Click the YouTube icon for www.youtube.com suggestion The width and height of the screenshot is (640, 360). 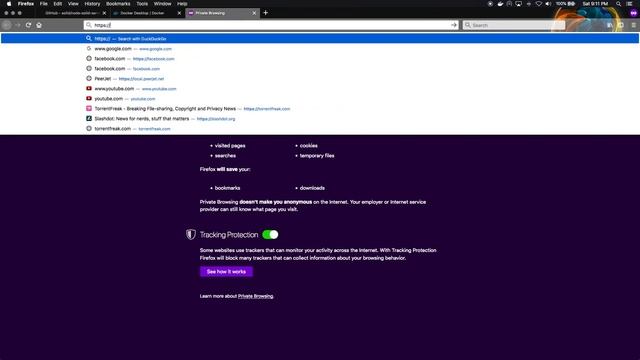(89, 88)
